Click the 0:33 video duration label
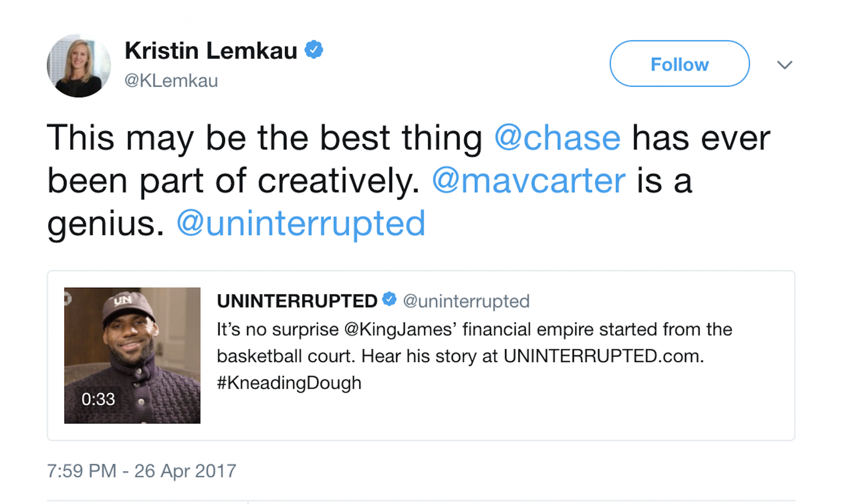The width and height of the screenshot is (845, 504). [x=98, y=399]
